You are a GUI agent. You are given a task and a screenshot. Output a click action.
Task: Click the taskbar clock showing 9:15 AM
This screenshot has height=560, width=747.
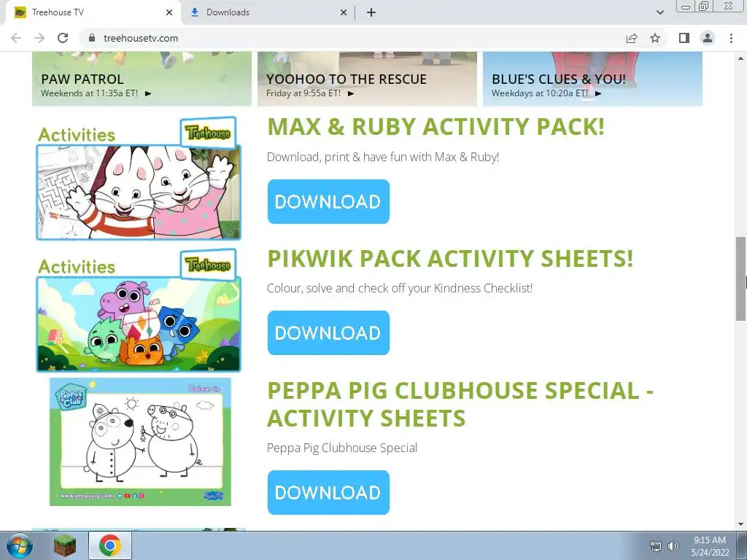(x=710, y=546)
